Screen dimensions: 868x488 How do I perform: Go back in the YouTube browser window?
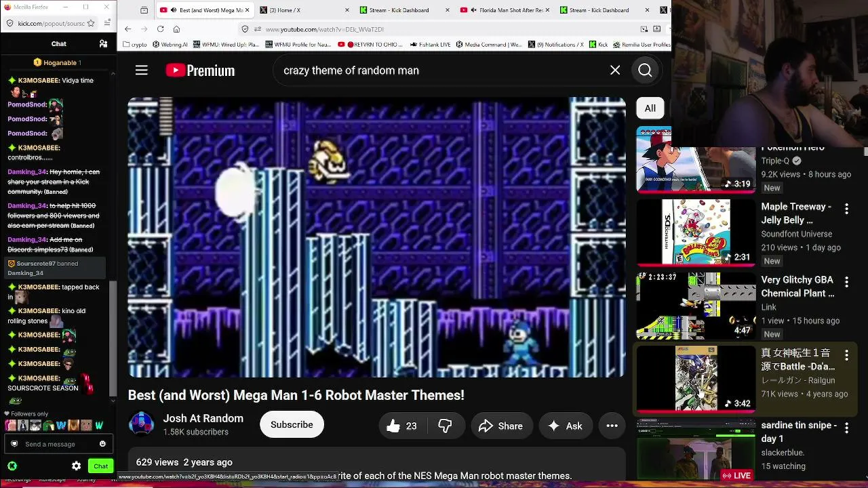click(127, 29)
